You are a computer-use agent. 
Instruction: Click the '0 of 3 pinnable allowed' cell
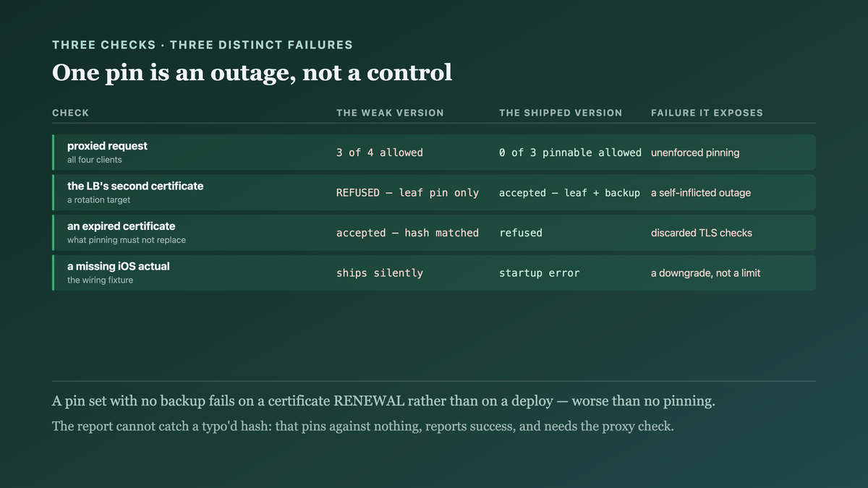pos(570,153)
